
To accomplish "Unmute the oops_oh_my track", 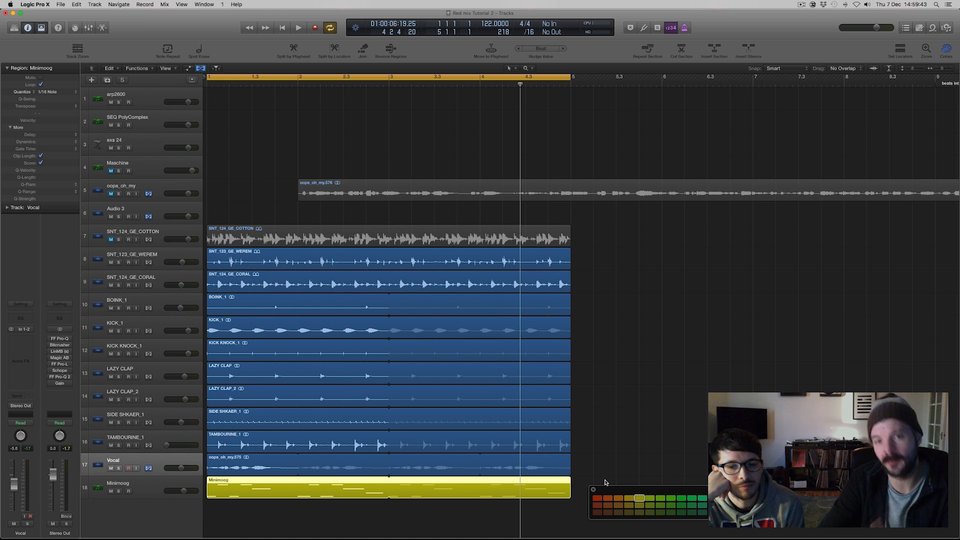I will click(111, 193).
